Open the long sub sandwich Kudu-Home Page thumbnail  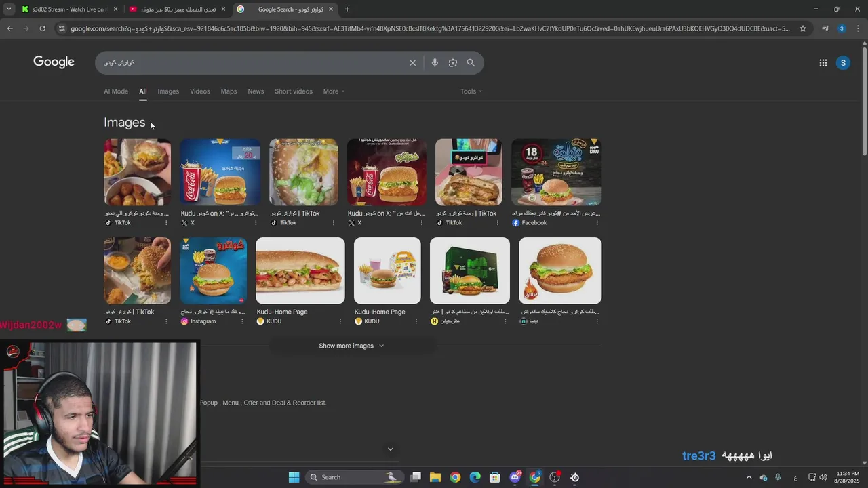(x=300, y=270)
